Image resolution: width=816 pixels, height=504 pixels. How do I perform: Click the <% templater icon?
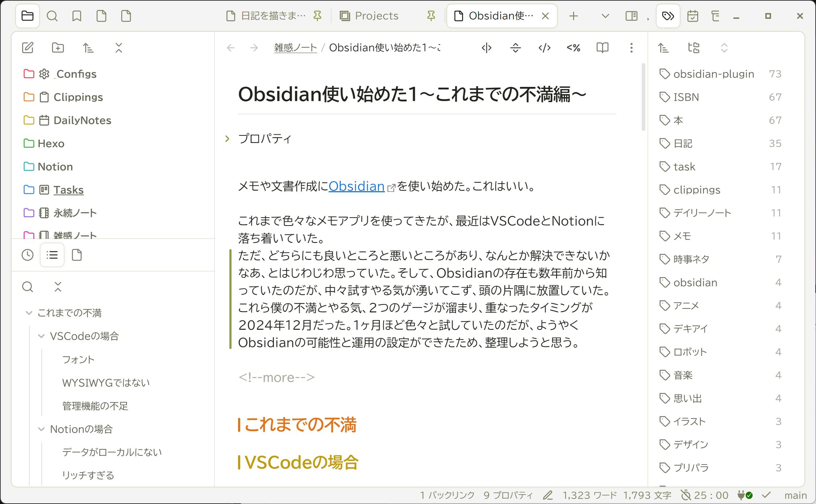click(x=574, y=48)
